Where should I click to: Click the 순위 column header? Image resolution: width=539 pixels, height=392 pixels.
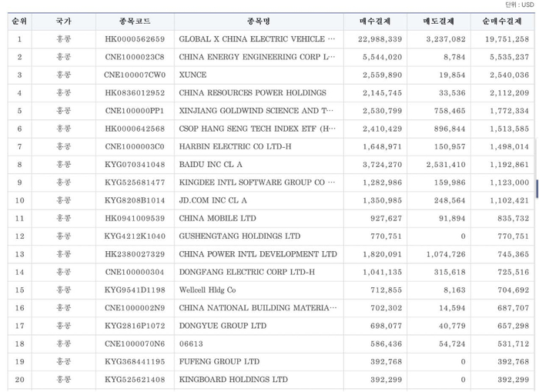point(19,22)
